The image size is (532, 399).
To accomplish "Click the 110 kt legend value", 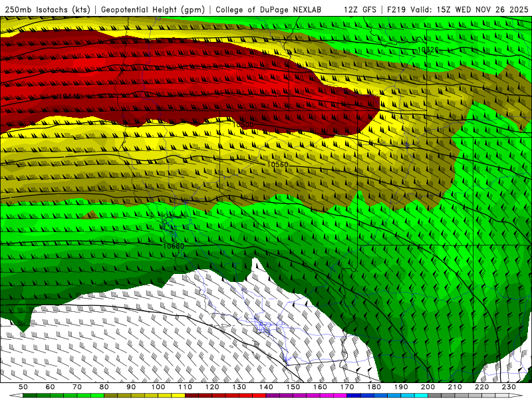I will 186,387.
